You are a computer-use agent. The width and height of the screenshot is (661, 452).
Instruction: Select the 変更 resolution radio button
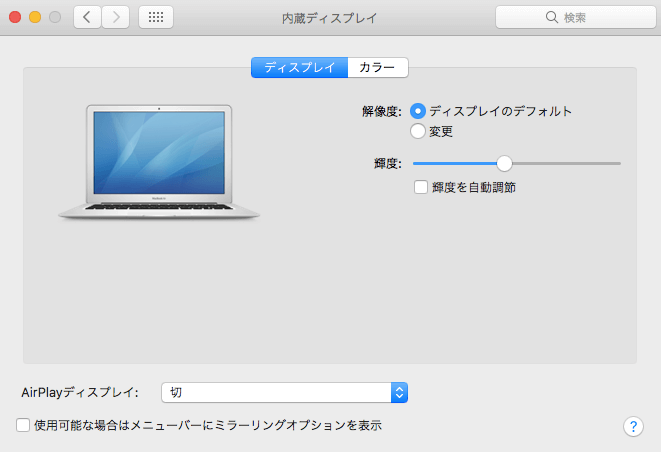click(x=418, y=131)
